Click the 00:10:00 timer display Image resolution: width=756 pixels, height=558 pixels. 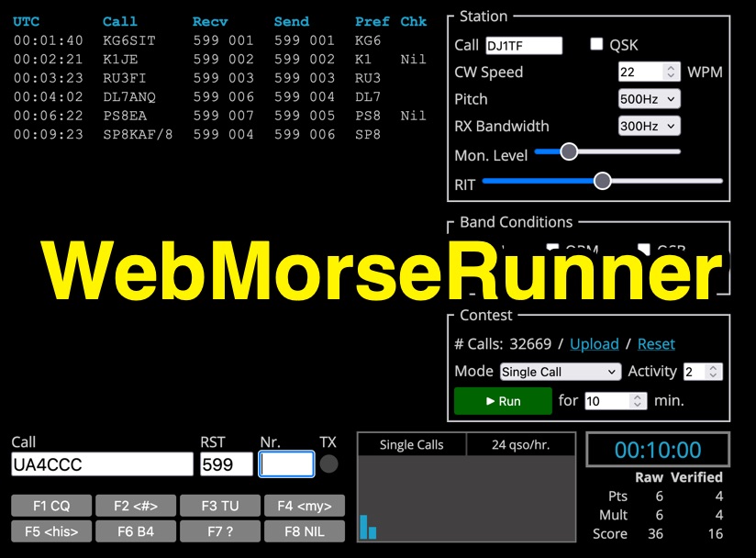point(658,450)
